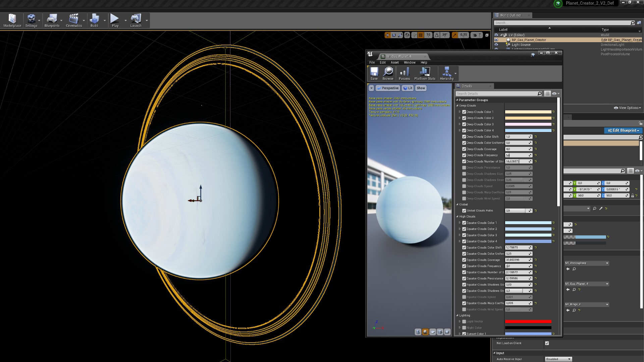The image size is (644, 362).
Task: Open the World Outliner Type column header
Action: tap(605, 29)
